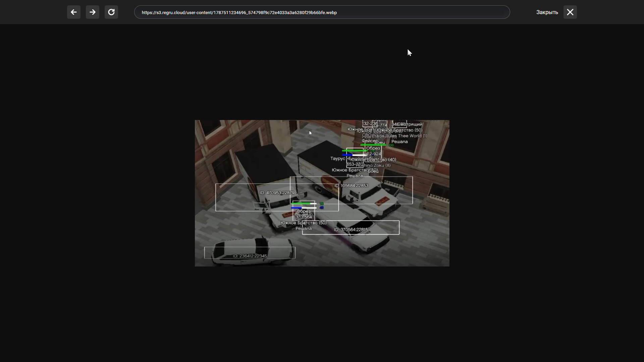
Task: Click the Смотрящий rank label
Action: [x=409, y=124]
